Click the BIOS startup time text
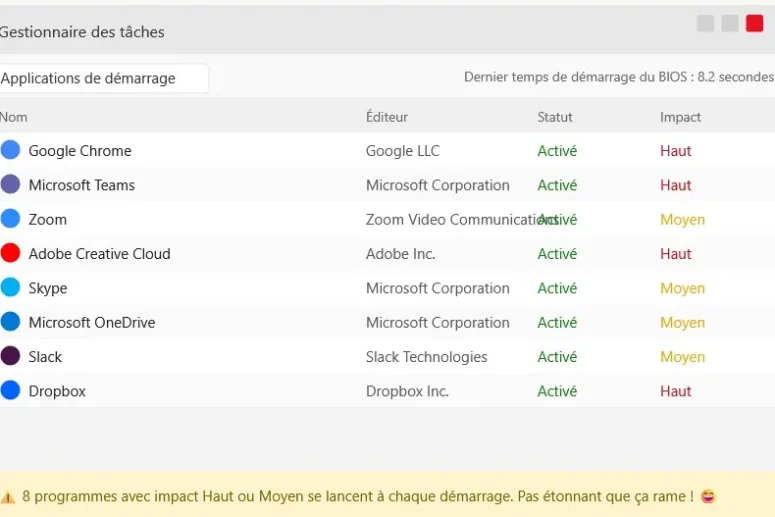 619,77
